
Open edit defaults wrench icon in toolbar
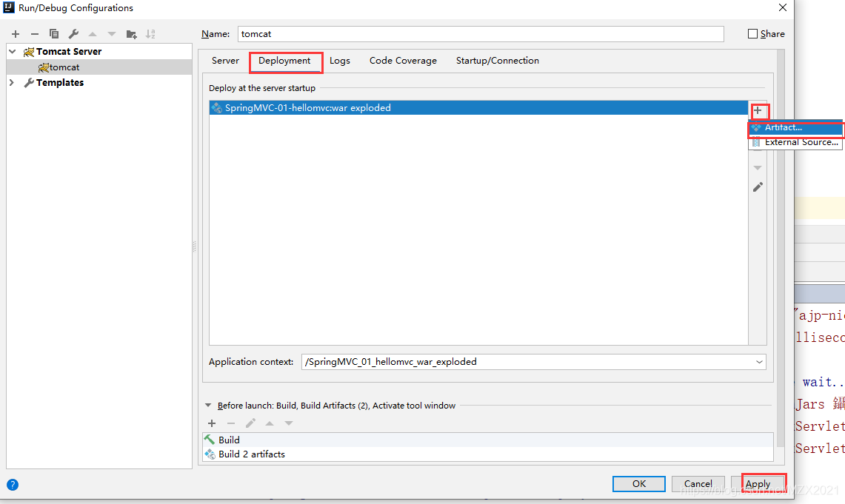point(73,34)
